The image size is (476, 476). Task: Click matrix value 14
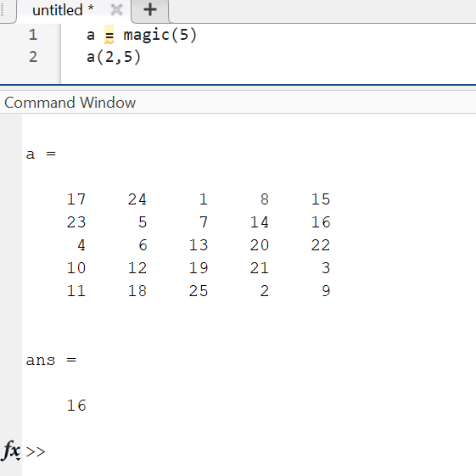point(260,222)
